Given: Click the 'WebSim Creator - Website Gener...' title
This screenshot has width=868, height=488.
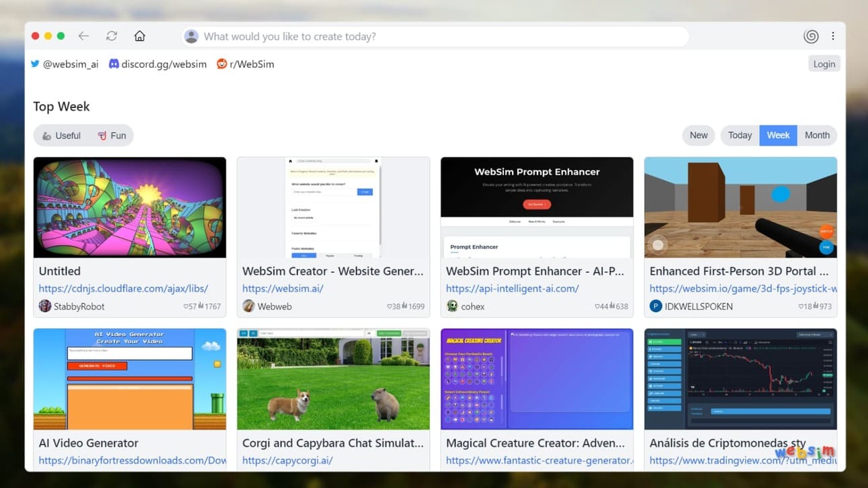Looking at the screenshot, I should pos(333,271).
